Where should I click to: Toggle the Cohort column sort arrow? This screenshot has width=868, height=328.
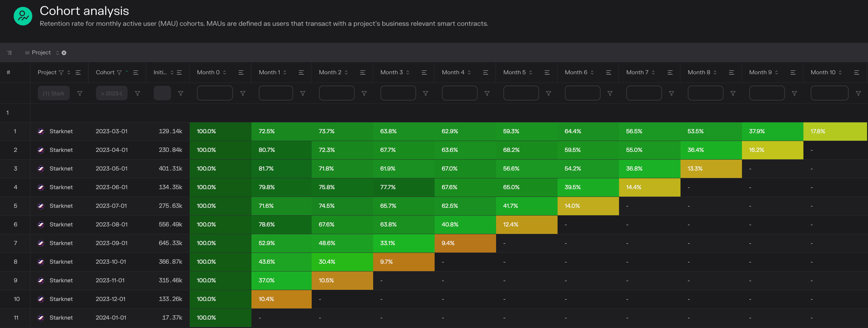pyautogui.click(x=127, y=72)
